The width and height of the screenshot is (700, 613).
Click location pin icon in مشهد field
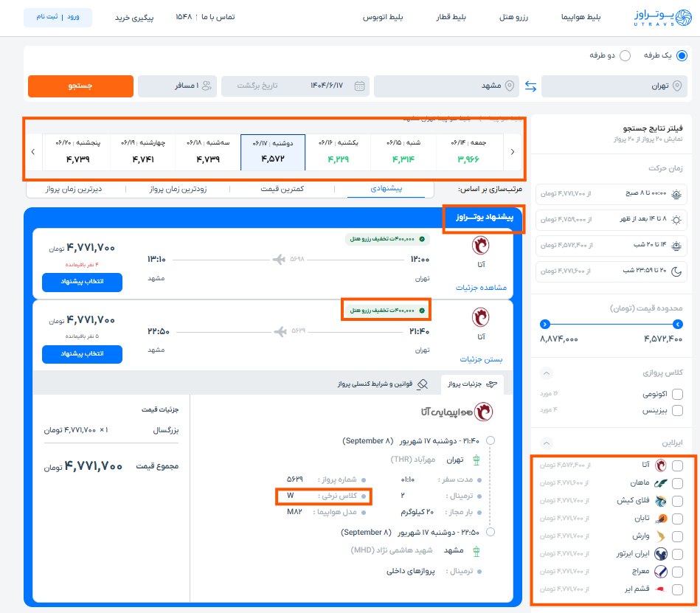[510, 86]
